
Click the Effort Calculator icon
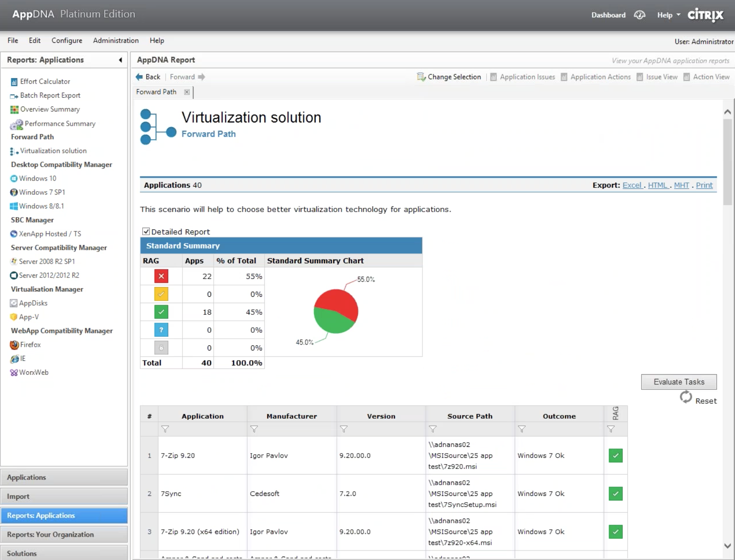click(14, 82)
